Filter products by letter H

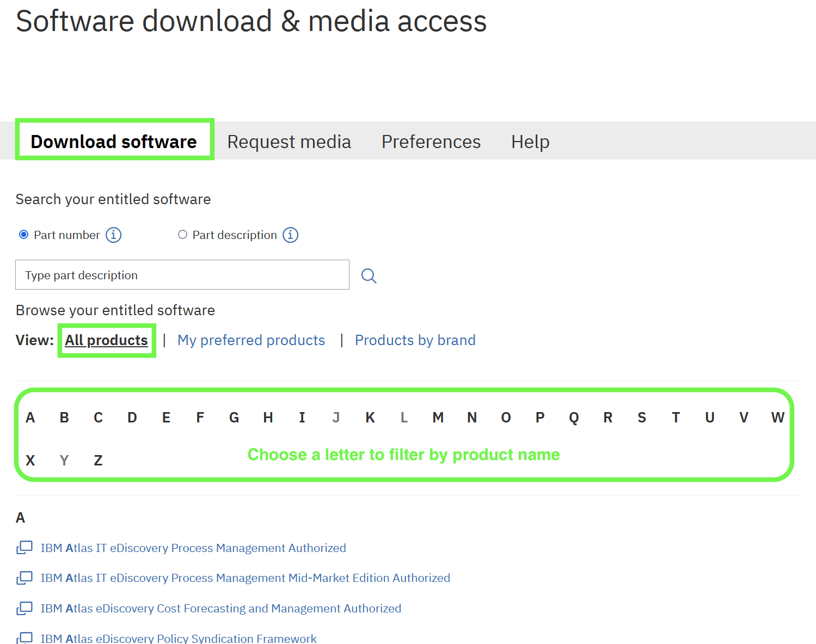[268, 418]
